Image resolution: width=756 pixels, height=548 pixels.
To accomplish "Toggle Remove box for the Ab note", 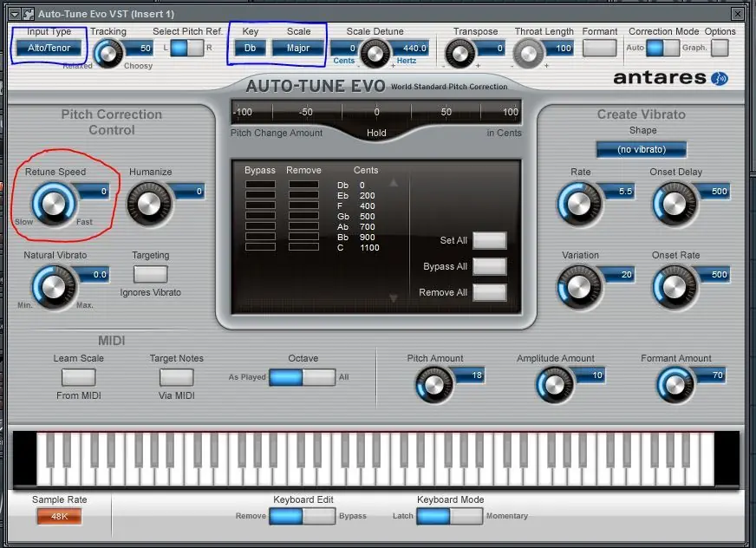I will (303, 226).
